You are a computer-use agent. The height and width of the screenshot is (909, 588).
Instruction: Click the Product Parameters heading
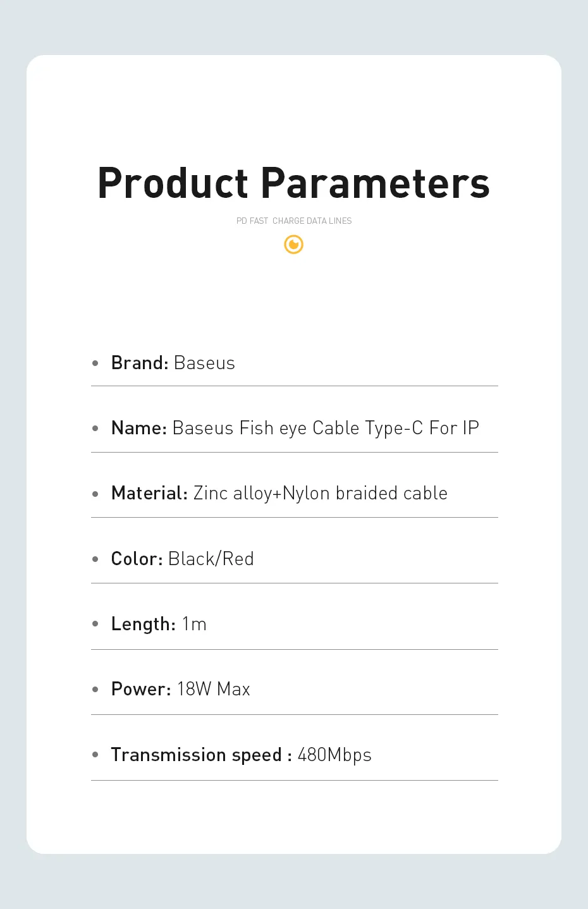tap(293, 183)
